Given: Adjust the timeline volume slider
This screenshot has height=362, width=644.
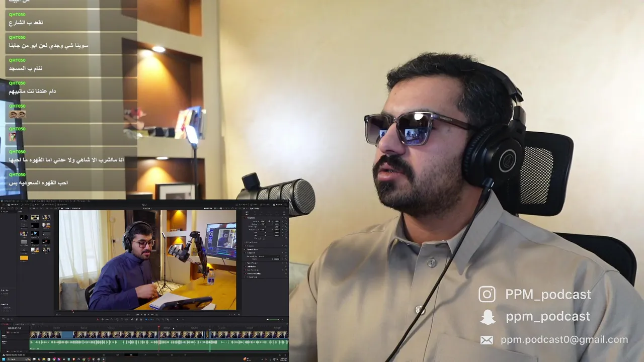Looking at the screenshot, I should tap(275, 319).
